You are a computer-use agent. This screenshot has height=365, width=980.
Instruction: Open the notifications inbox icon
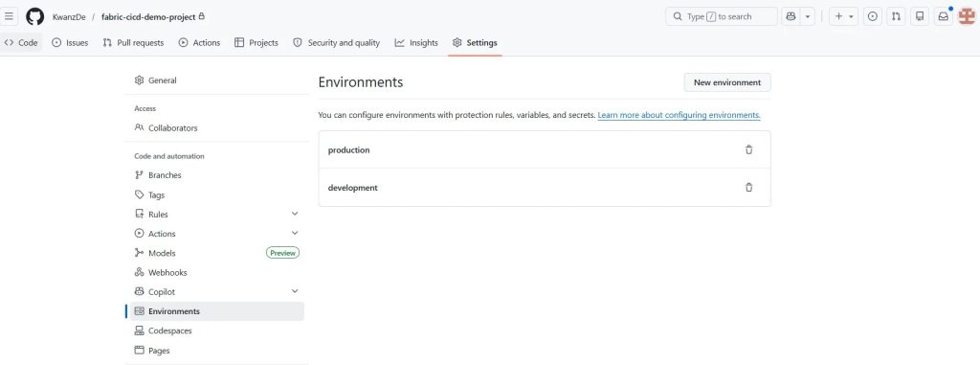(x=943, y=16)
